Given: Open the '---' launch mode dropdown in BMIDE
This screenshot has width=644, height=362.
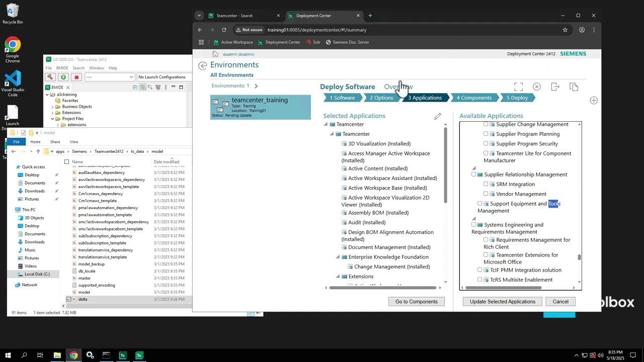Looking at the screenshot, I should [110, 77].
